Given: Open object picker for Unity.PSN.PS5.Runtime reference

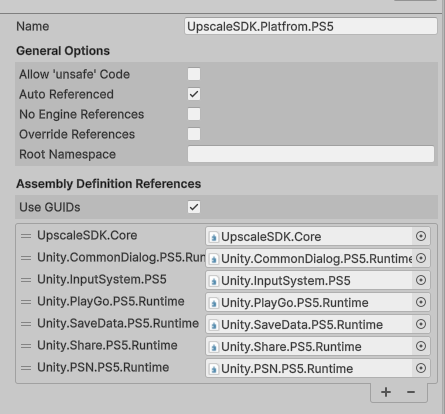Looking at the screenshot, I should [x=421, y=368].
